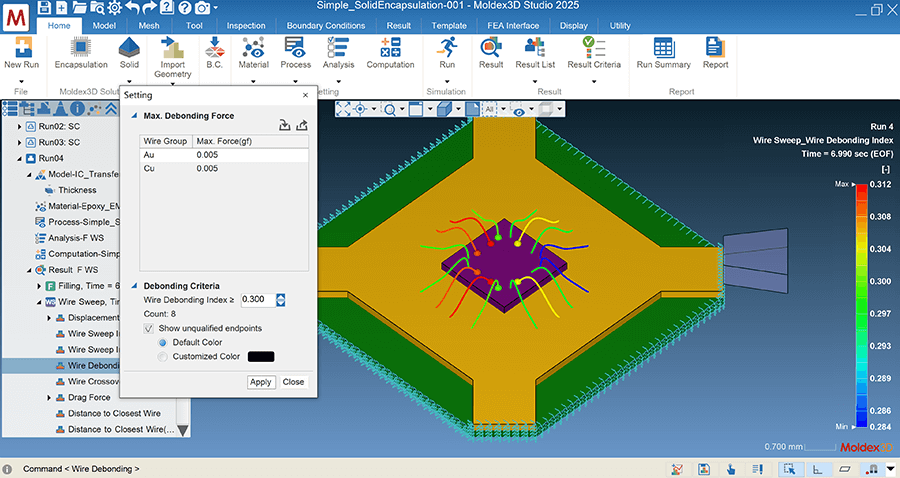900x478 pixels.
Task: Undo the last action
Action: [132, 7]
